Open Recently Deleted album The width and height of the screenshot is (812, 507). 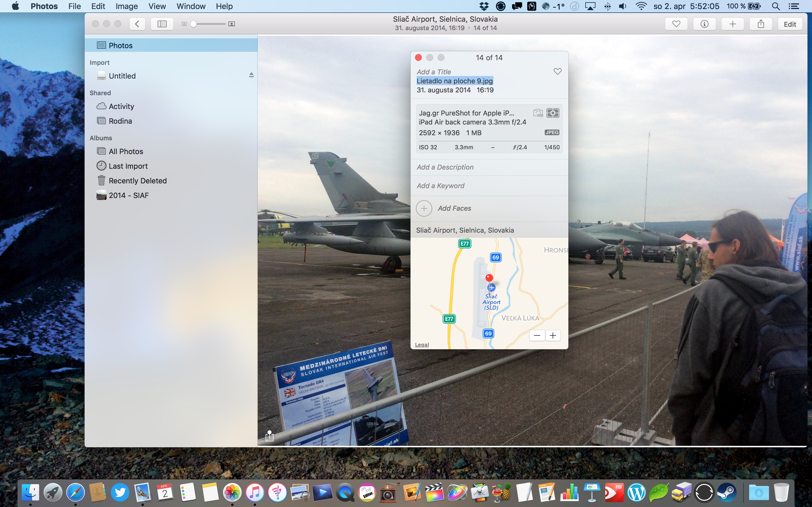coord(138,181)
